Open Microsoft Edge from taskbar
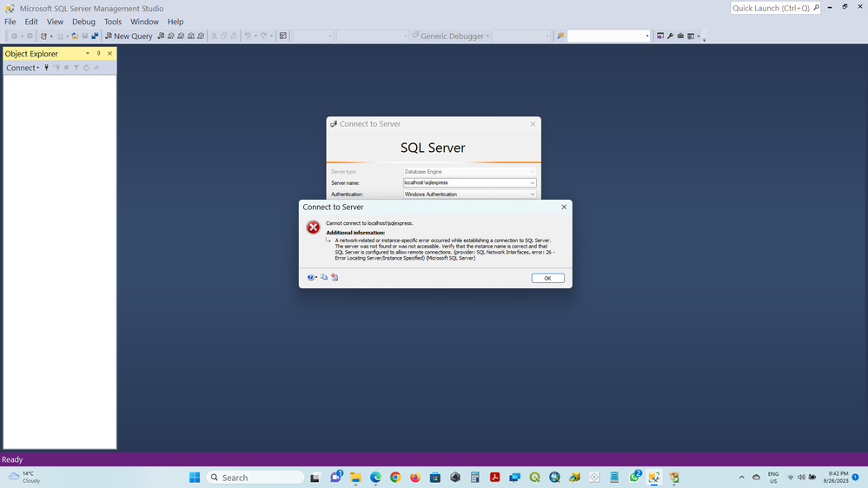Viewport: 868px width, 488px height. (x=375, y=478)
